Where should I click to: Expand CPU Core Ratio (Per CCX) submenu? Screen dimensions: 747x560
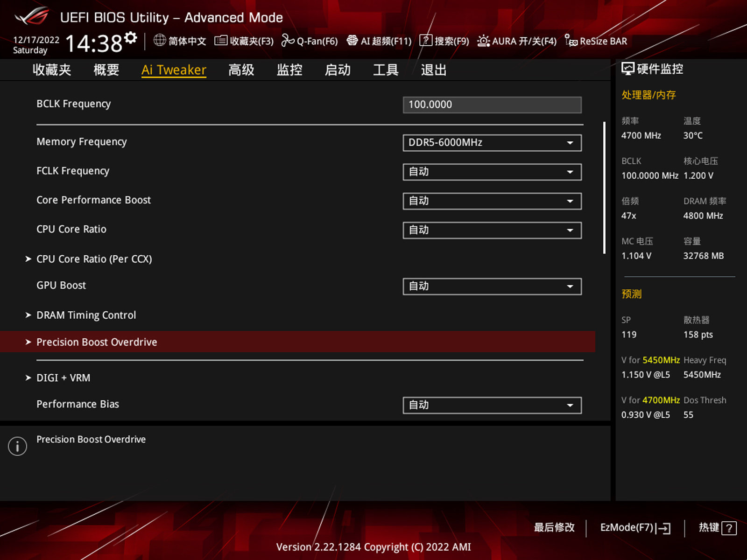coord(94,259)
